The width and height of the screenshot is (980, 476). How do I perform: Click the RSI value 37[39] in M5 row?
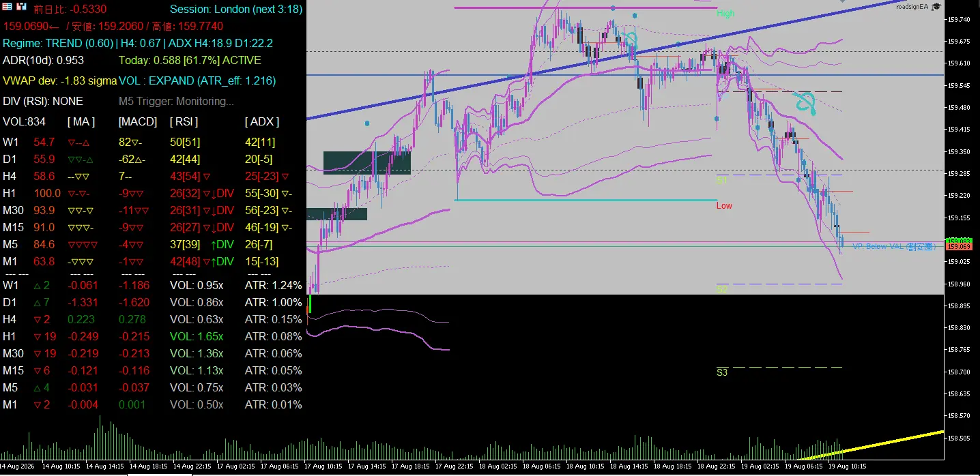tap(185, 244)
